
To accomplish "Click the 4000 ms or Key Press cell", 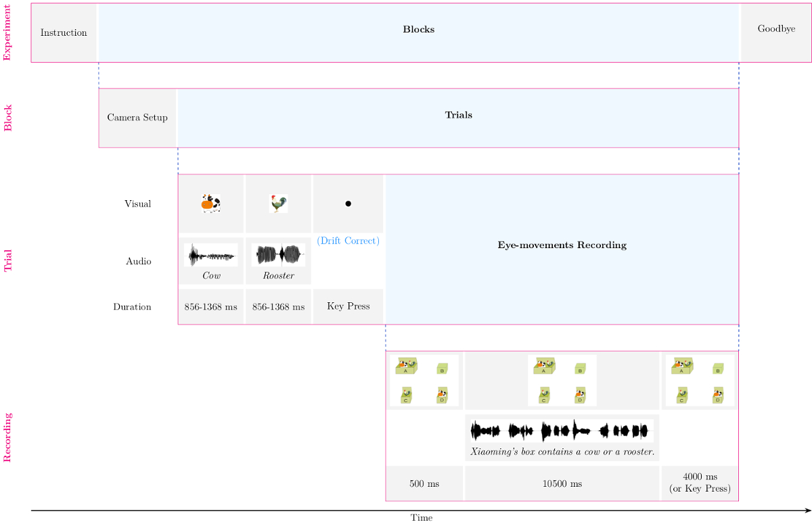I will click(x=700, y=483).
